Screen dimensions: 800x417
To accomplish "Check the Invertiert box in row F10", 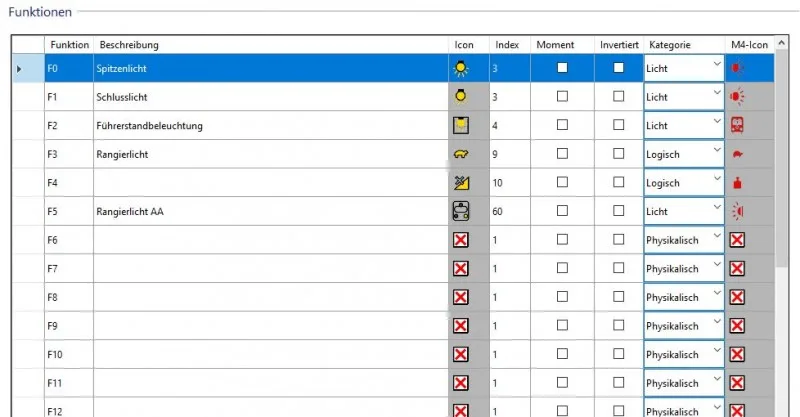I will (x=618, y=353).
